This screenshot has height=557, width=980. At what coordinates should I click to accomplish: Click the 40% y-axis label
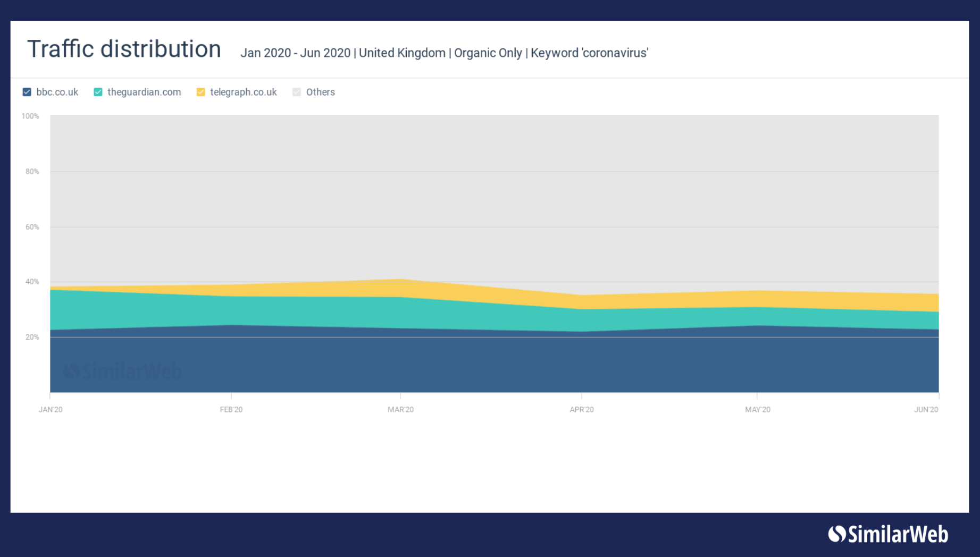[32, 282]
